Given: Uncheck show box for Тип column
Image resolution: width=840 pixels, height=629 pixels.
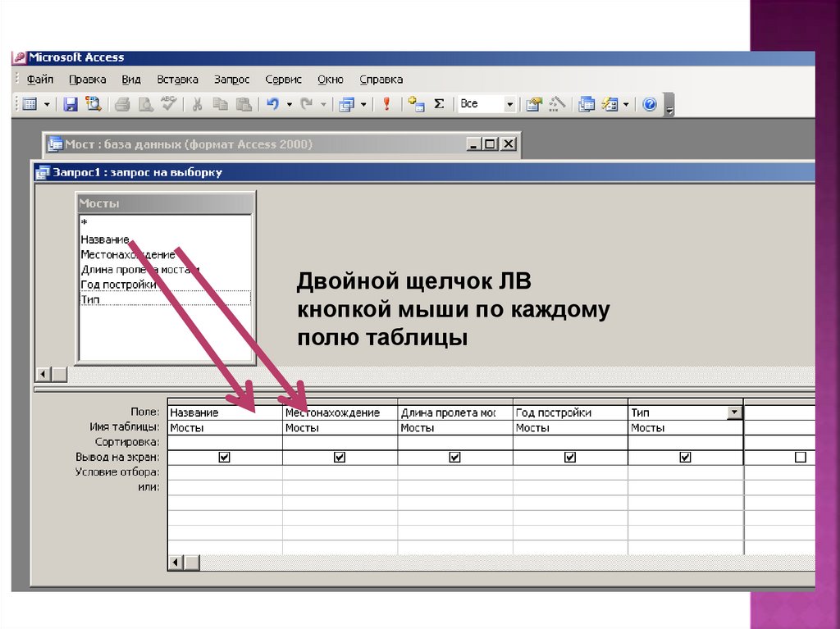Looking at the screenshot, I should click(685, 457).
